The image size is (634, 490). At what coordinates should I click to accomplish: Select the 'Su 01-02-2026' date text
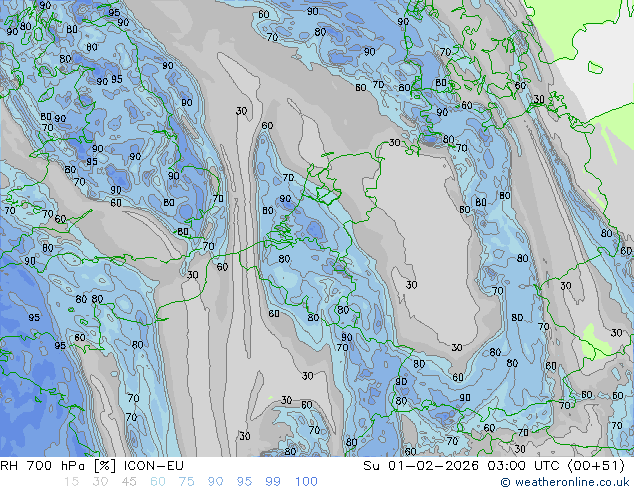[x=421, y=466]
